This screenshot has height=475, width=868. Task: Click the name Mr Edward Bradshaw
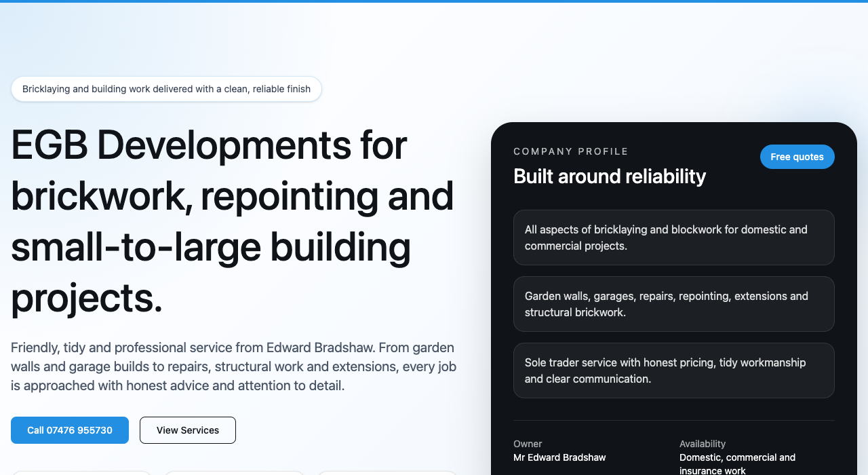click(559, 457)
